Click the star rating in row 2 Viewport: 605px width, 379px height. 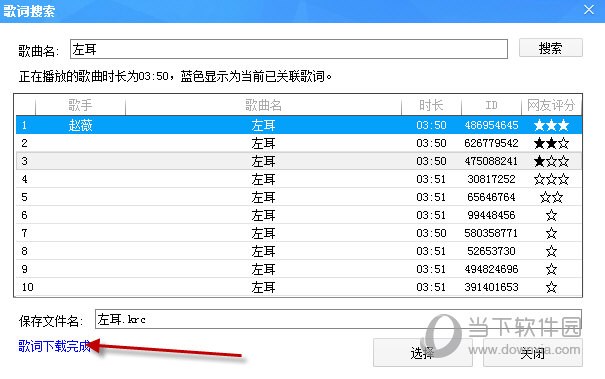click(x=551, y=143)
